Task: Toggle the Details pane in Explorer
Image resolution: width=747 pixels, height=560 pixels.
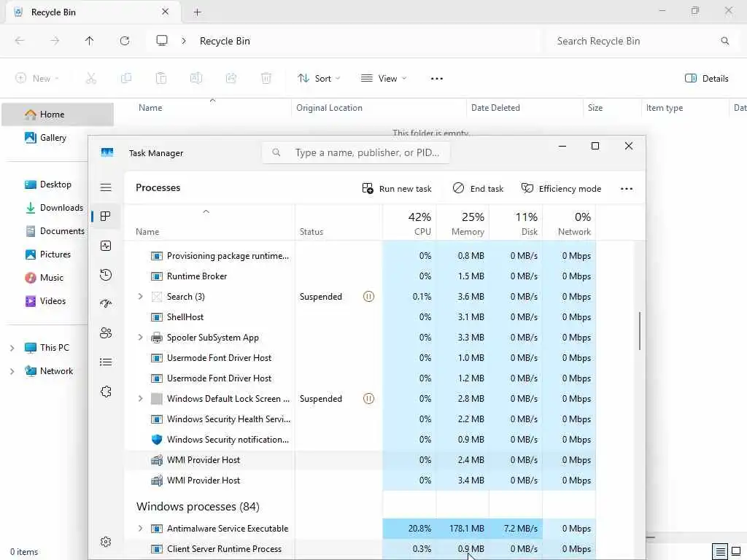Action: pos(706,79)
